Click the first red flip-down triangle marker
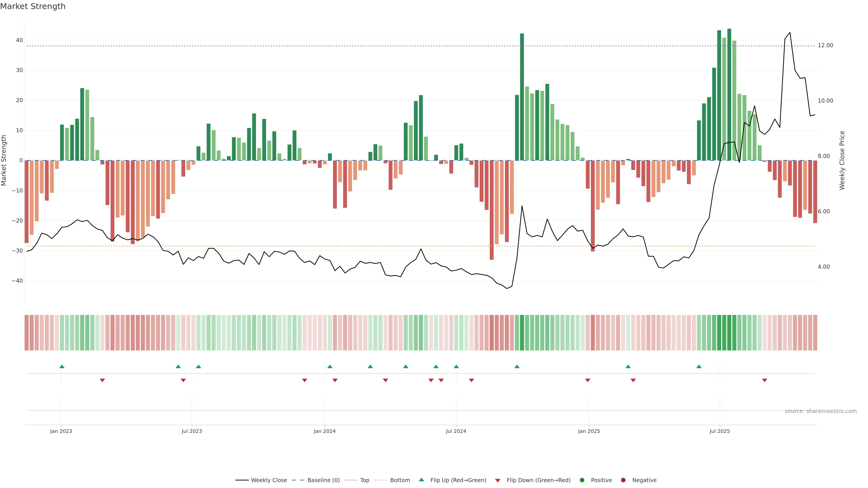868x488 pixels. [x=102, y=380]
